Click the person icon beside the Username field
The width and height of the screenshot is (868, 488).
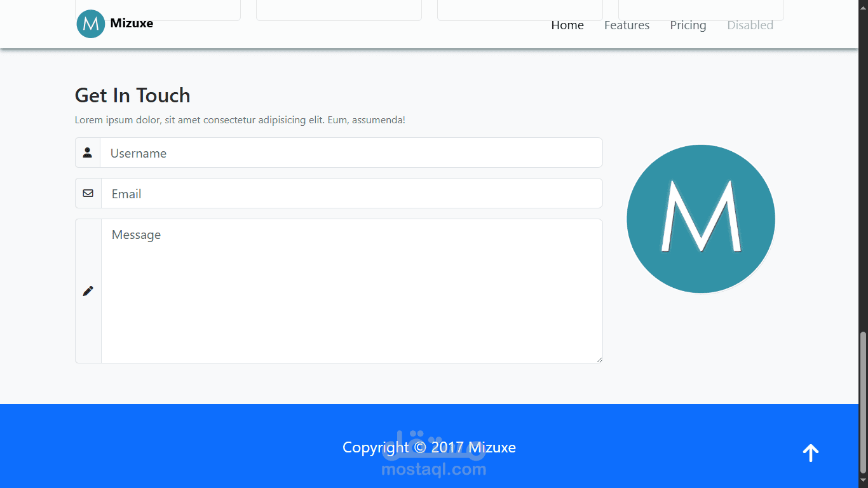[x=88, y=152]
